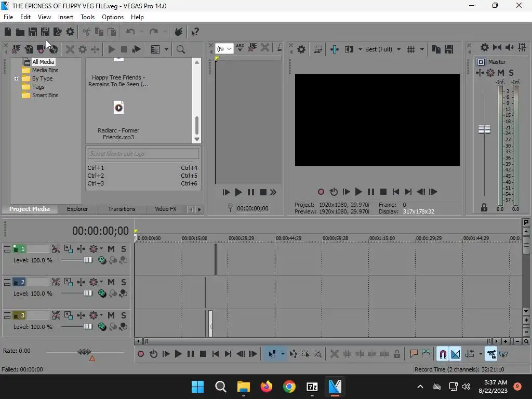Open Master FX on the Master bus

pyautogui.click(x=480, y=73)
